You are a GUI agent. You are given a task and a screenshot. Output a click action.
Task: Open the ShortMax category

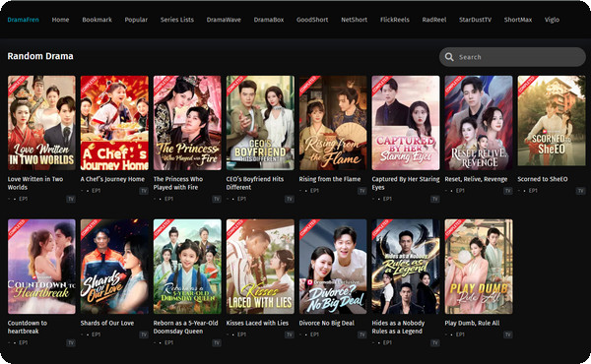pyautogui.click(x=518, y=20)
